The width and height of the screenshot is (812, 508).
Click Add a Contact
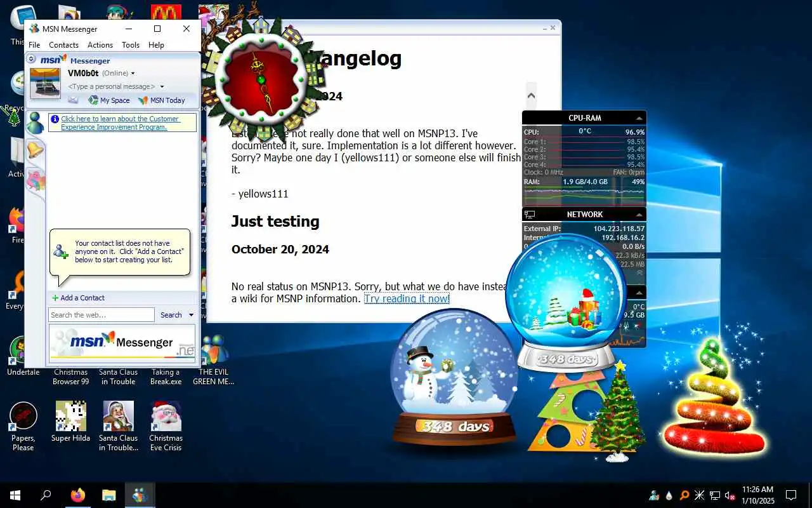(x=79, y=298)
